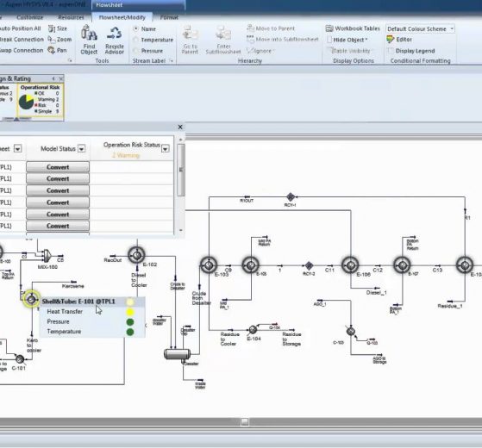This screenshot has height=448, width=482.
Task: Open Workbook Tables display option
Action: point(353,28)
